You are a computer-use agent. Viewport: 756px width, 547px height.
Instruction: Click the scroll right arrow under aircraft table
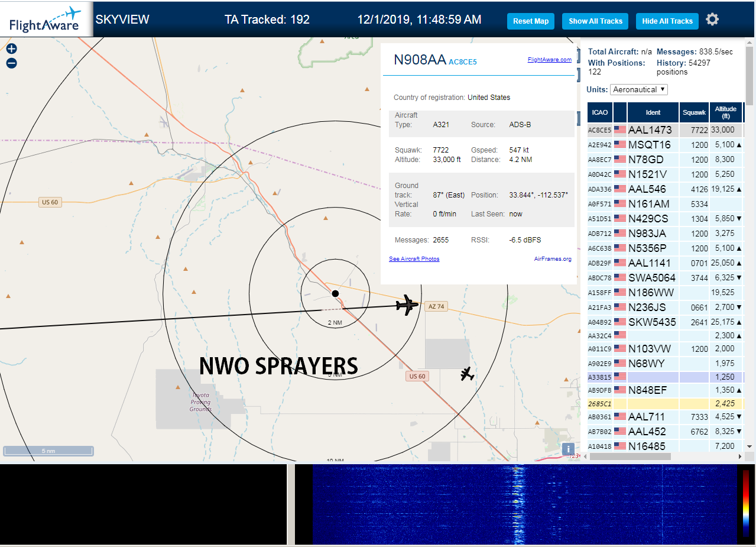[x=739, y=457]
